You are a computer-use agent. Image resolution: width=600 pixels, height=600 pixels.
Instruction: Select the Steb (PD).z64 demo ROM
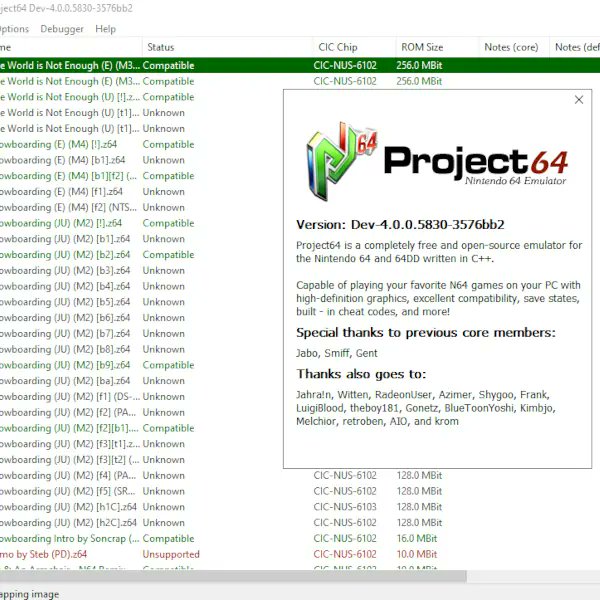click(44, 554)
